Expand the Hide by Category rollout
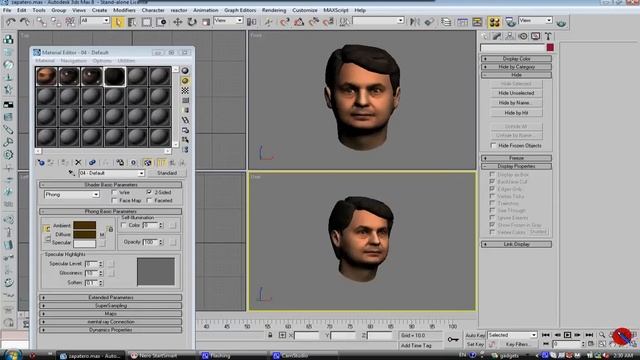This screenshot has width=640, height=360. tap(516, 67)
